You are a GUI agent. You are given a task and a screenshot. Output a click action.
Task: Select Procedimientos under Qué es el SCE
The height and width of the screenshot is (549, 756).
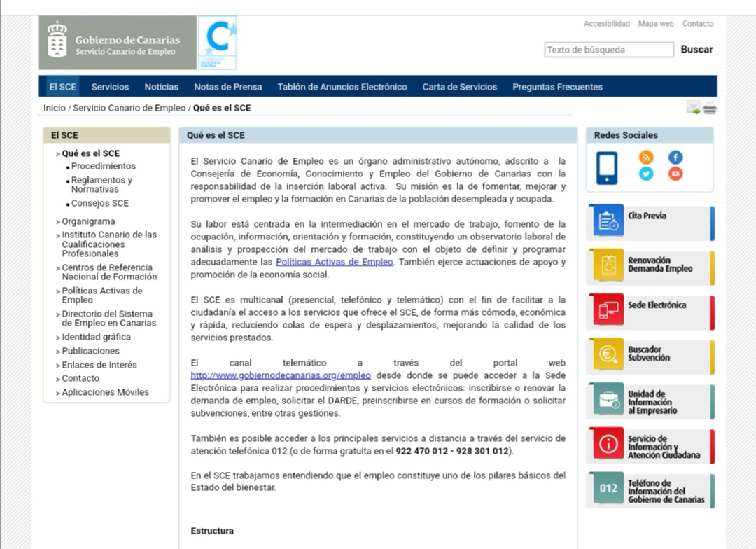103,167
